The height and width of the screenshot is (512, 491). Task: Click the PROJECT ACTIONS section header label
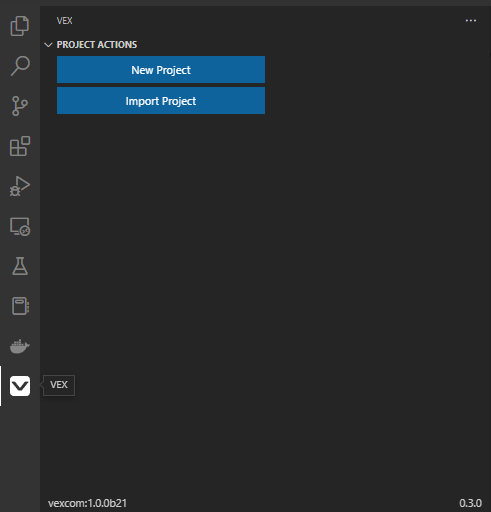97,45
